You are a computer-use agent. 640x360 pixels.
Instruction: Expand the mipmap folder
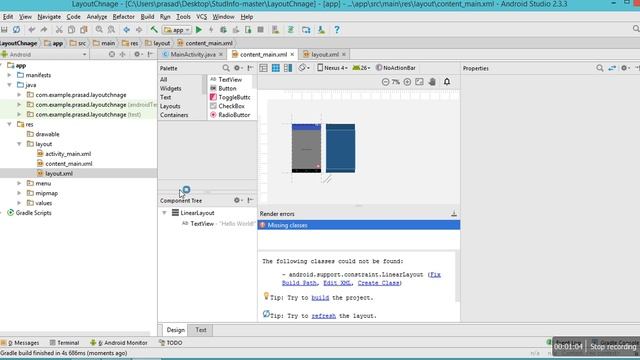coord(19,193)
